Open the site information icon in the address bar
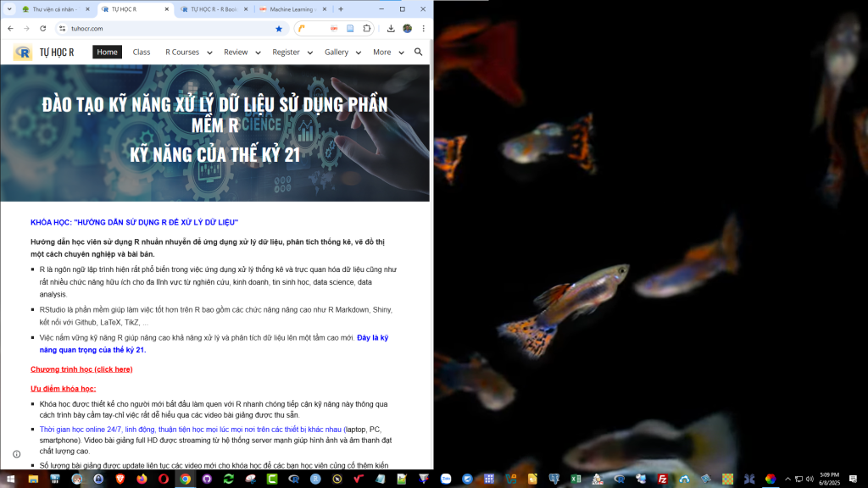The height and width of the screenshot is (488, 868). point(62,28)
